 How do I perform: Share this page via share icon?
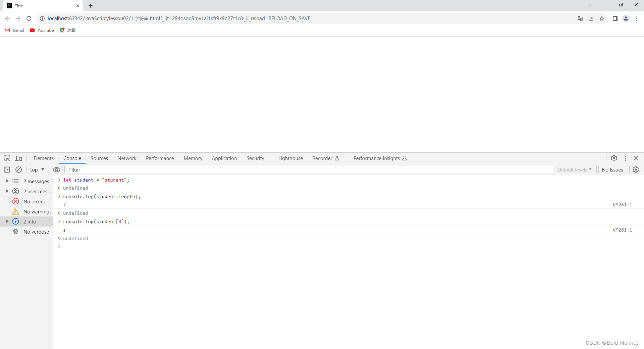591,18
